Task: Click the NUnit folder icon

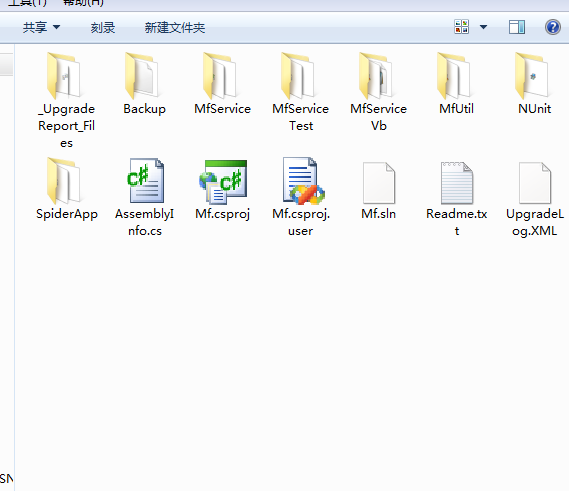Action: pyautogui.click(x=532, y=76)
